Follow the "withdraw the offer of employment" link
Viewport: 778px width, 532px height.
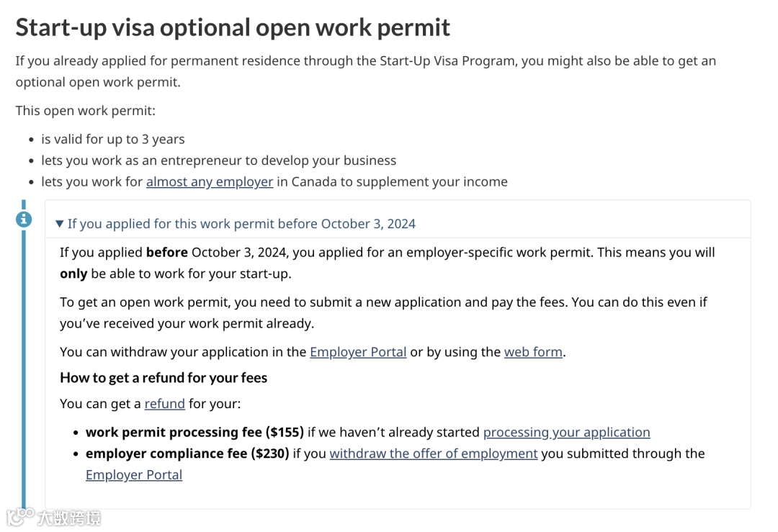434,454
